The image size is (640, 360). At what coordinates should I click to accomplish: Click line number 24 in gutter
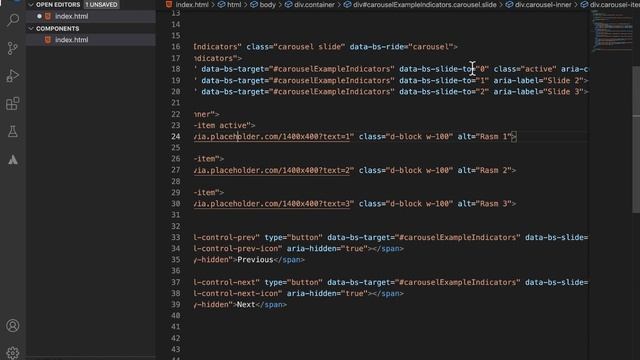pos(176,137)
